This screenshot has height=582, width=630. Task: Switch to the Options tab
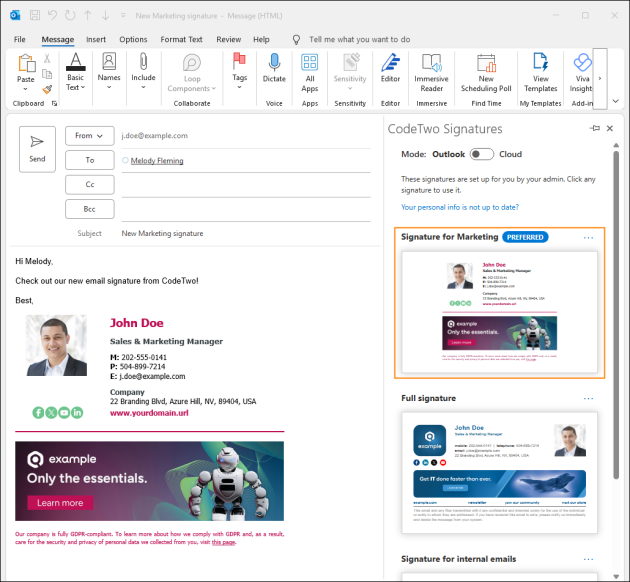tap(133, 39)
